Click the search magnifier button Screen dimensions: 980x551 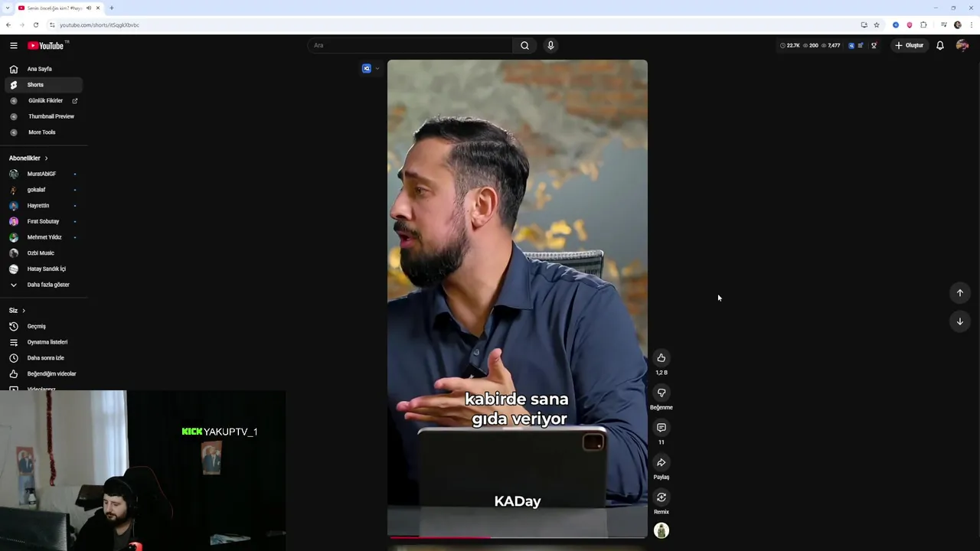(x=524, y=45)
